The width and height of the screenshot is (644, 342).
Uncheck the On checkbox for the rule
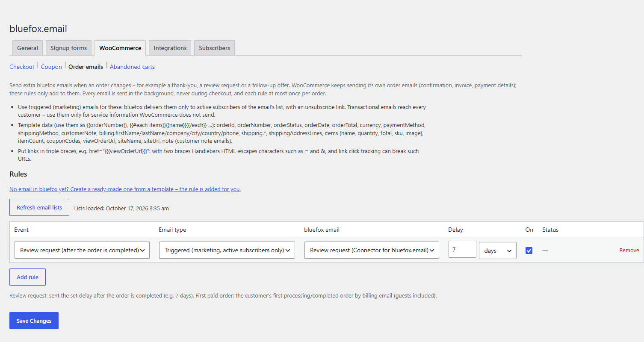tap(529, 251)
